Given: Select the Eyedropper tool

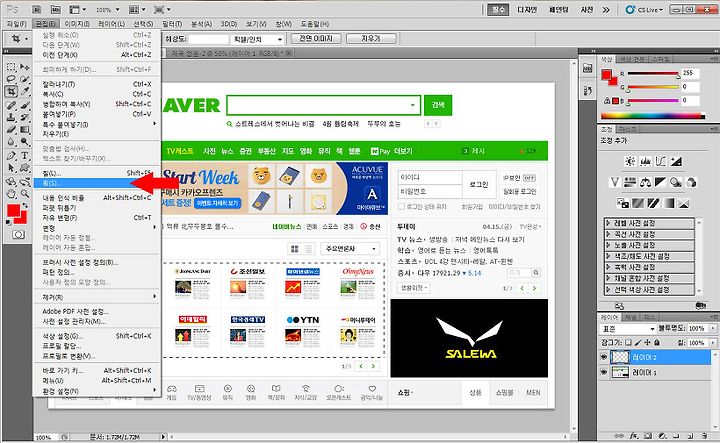Looking at the screenshot, I should [25, 91].
